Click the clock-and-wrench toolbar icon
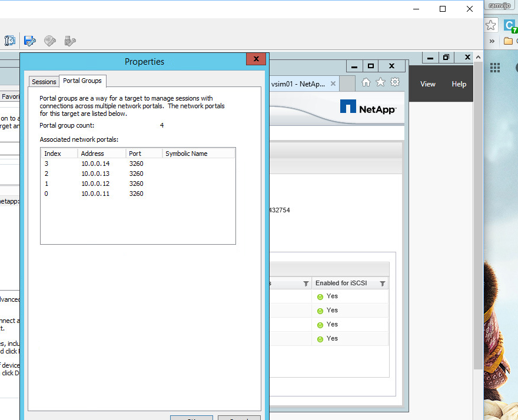The image size is (518, 420). [x=9, y=41]
